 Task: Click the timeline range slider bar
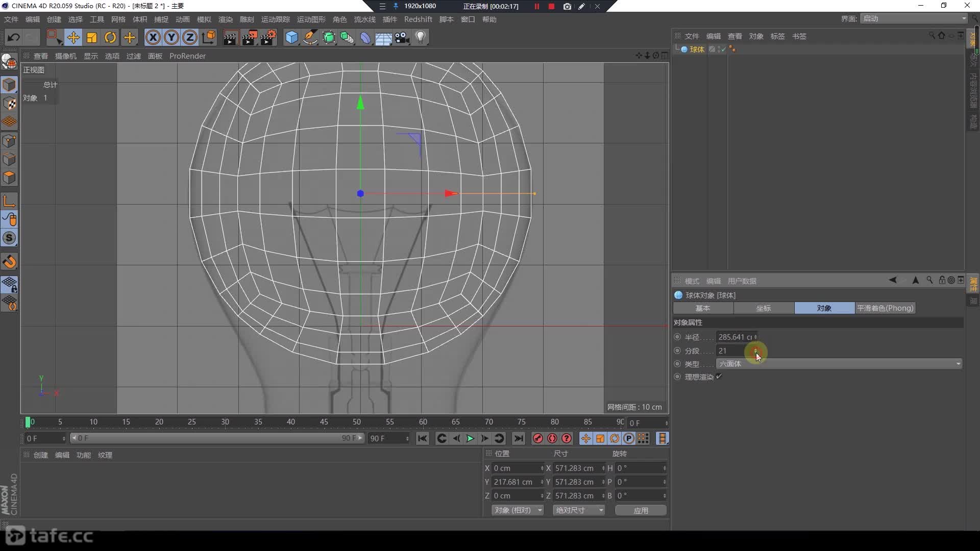coord(217,438)
